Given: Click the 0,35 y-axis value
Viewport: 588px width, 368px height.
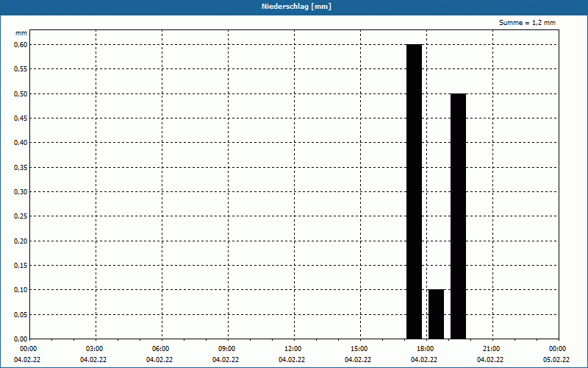Looking at the screenshot, I should [x=21, y=168].
